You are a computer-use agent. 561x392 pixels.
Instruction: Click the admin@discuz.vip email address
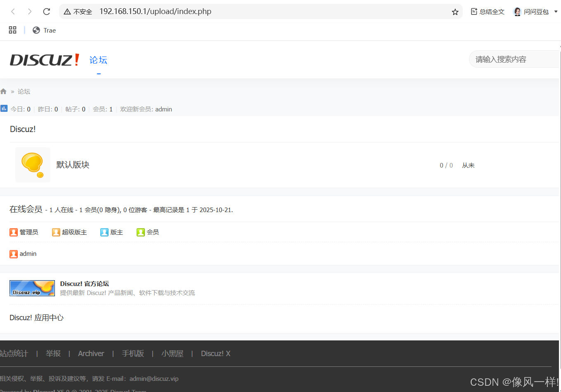[154, 379]
